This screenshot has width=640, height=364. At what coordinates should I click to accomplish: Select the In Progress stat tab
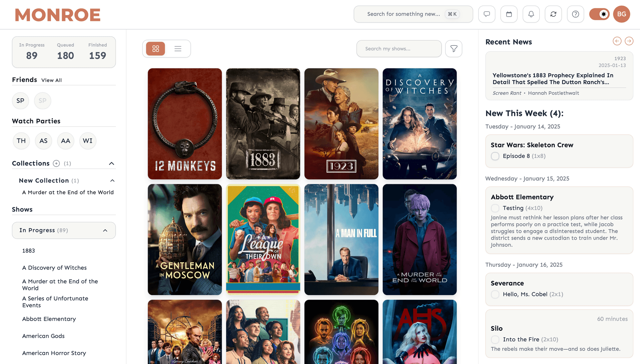pos(32,52)
